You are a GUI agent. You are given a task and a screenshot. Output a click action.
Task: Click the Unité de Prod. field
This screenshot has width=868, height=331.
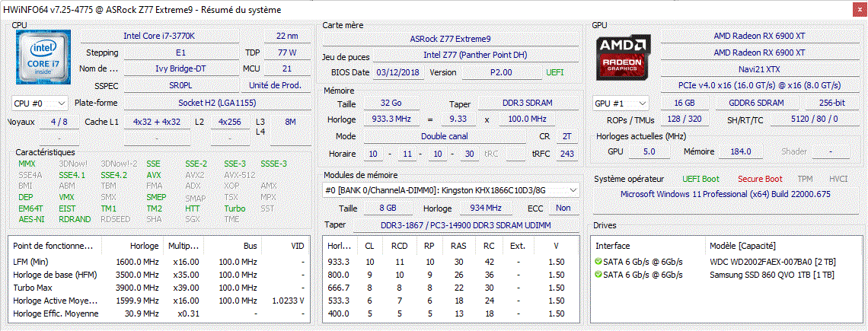276,86
